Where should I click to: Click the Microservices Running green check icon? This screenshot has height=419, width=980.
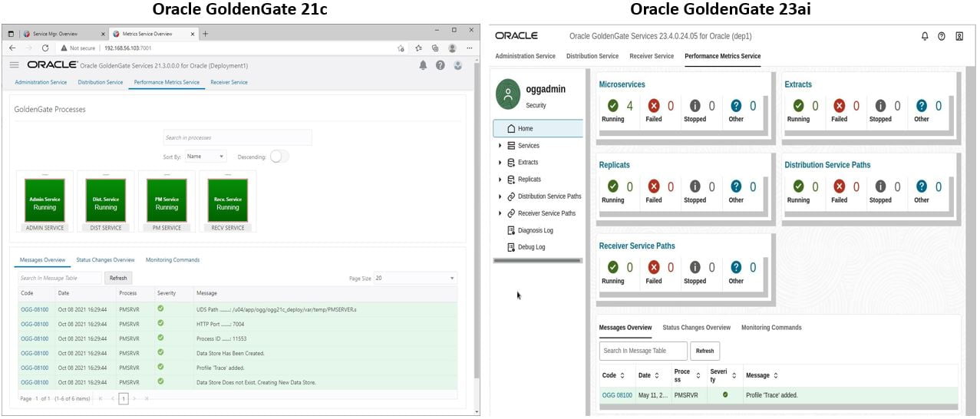(x=612, y=106)
